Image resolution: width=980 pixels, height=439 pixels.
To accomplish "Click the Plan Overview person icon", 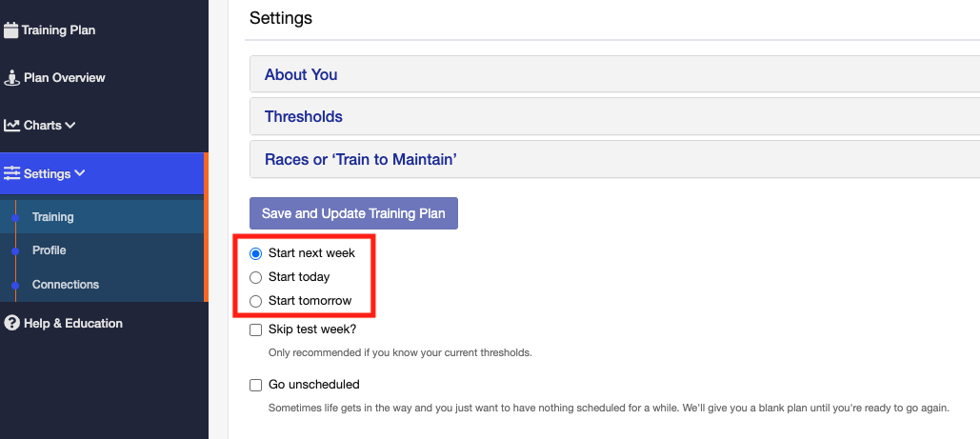I will click(x=11, y=78).
